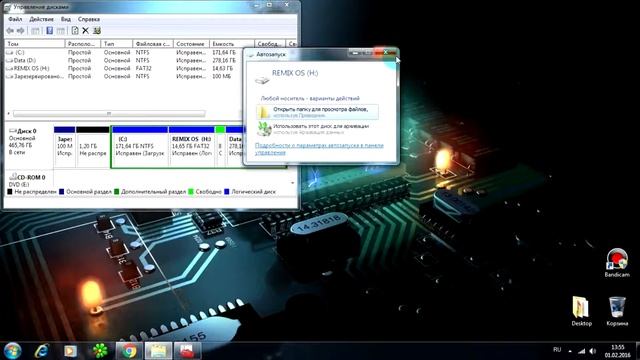640x360 pixels.
Task: Open the Вид menu
Action: [x=66, y=19]
